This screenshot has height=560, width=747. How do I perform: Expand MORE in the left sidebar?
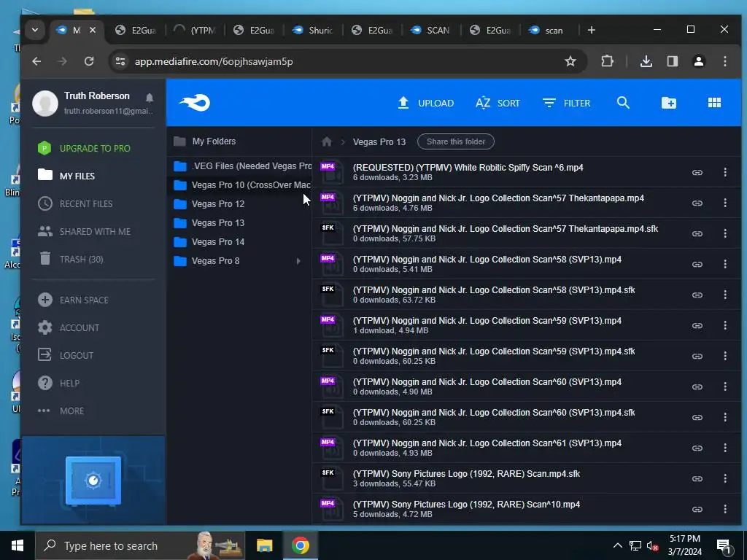61,411
